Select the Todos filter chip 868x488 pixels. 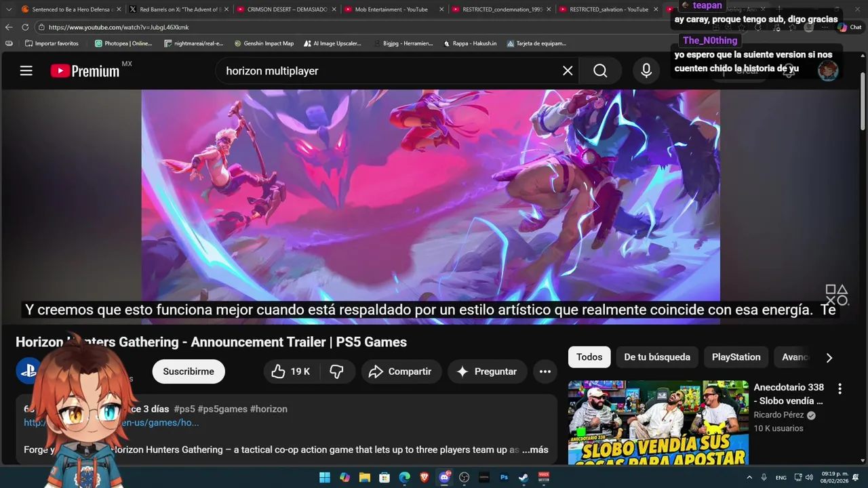pos(589,357)
